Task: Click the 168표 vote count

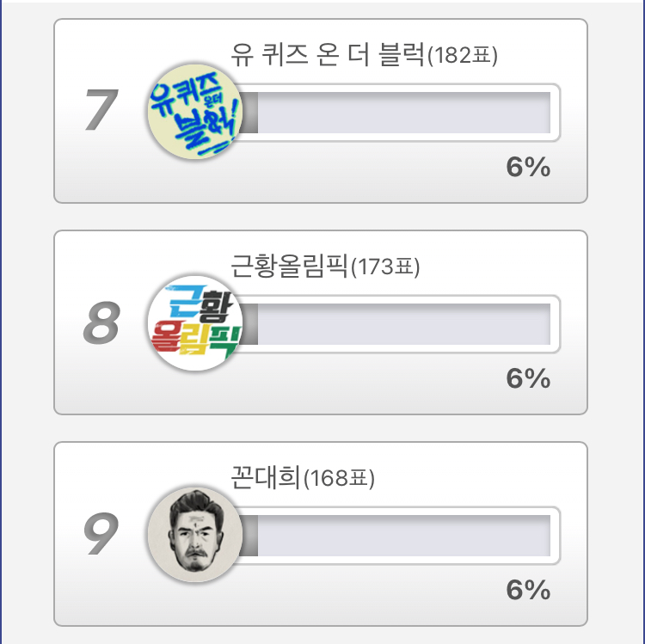Action: [341, 479]
